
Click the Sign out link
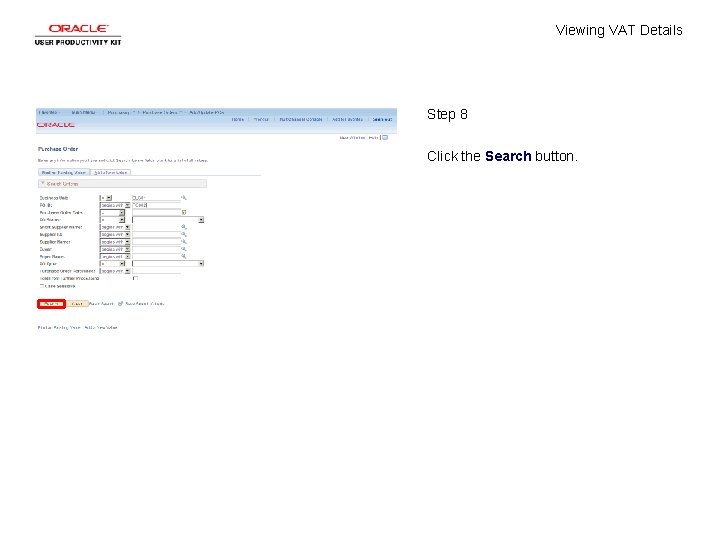point(382,119)
